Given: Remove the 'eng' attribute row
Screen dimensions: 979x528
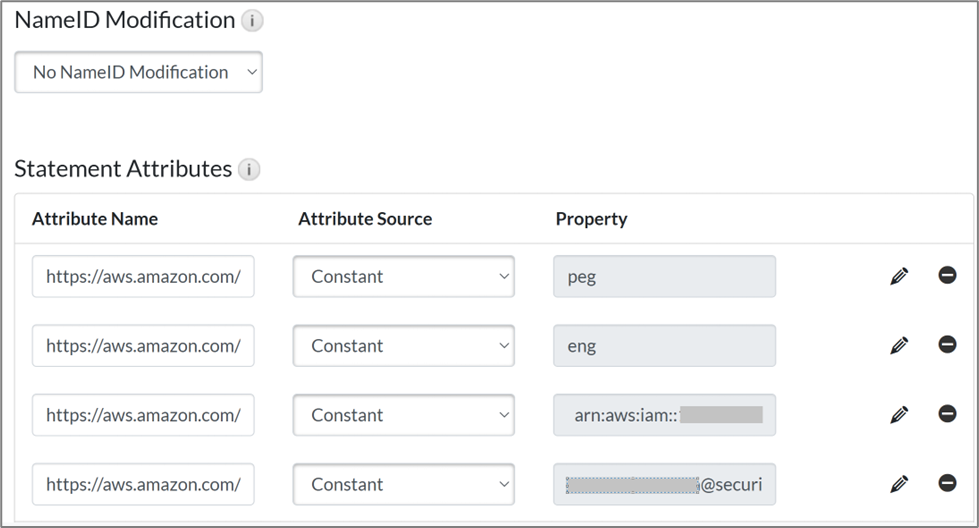Looking at the screenshot, I should [947, 344].
